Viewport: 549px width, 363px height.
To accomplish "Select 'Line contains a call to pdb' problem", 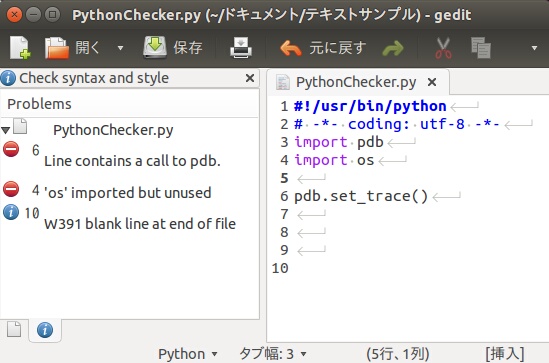I will click(132, 161).
